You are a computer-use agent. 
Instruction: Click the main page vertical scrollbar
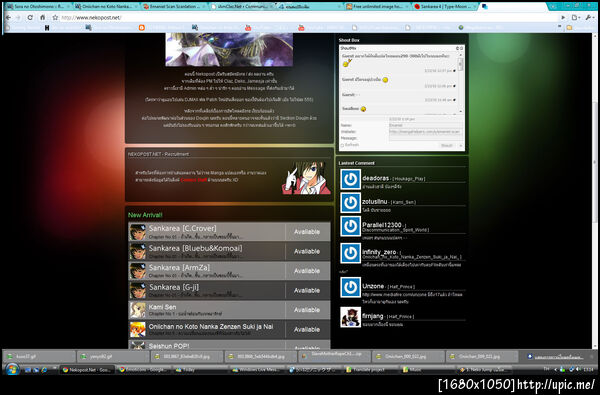[595, 163]
